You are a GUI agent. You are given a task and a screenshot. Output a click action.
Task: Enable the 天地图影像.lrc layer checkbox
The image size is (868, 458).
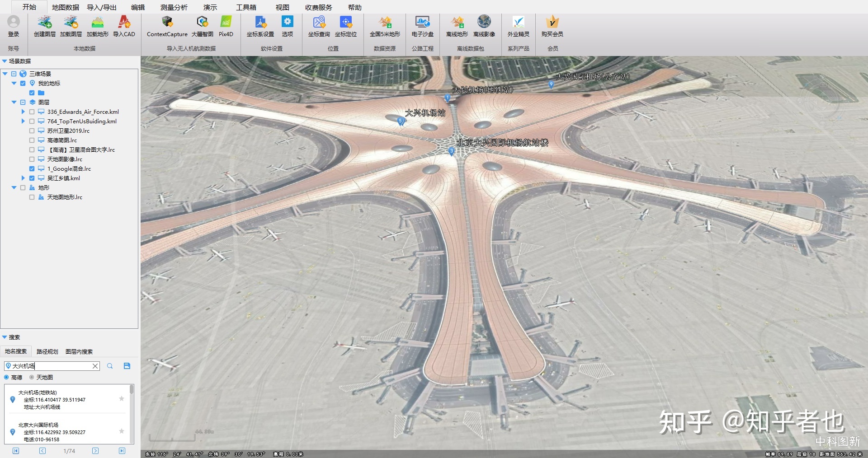32,159
